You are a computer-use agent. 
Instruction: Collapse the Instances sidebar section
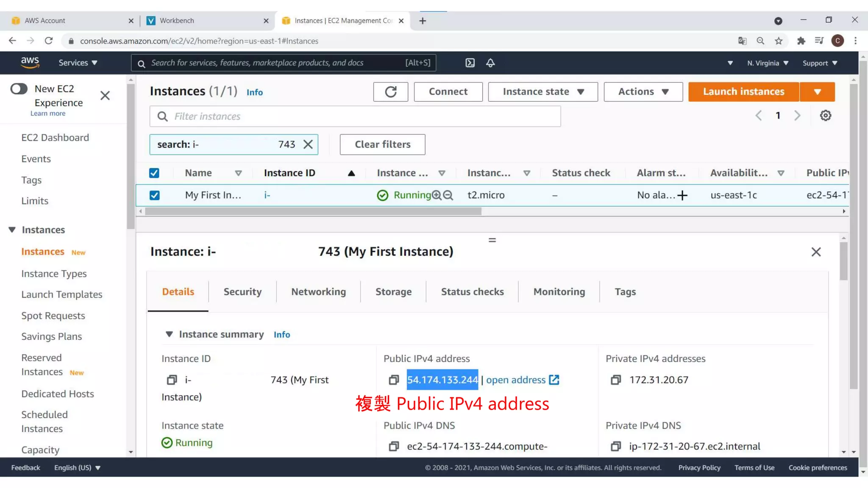[12, 230]
